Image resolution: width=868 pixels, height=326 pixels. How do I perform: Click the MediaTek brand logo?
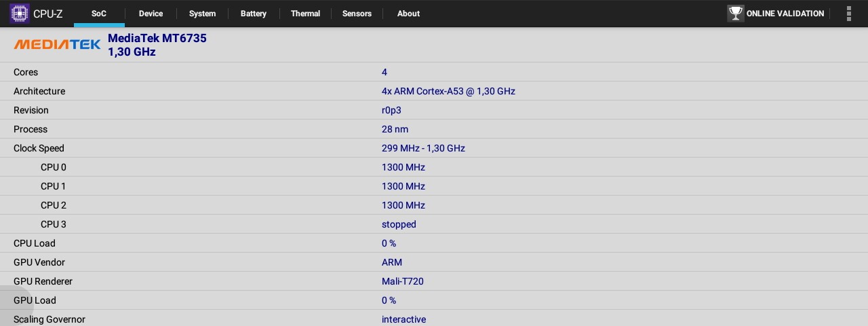click(x=57, y=45)
